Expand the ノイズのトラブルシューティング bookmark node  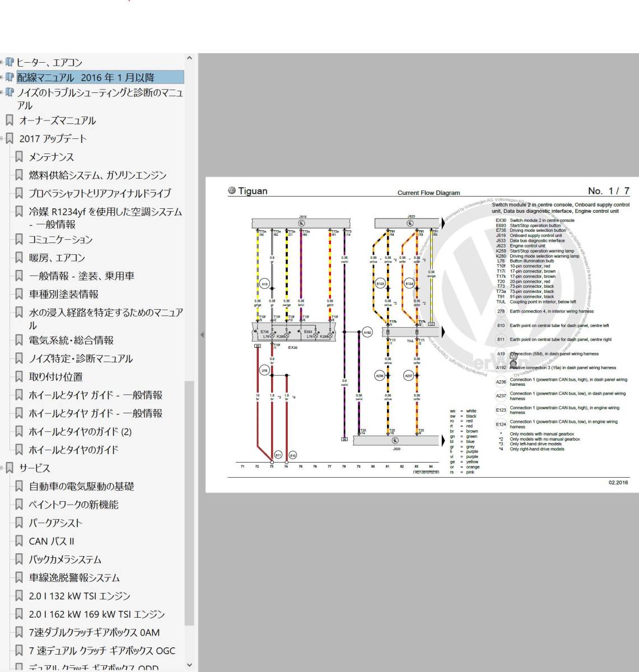point(2,92)
